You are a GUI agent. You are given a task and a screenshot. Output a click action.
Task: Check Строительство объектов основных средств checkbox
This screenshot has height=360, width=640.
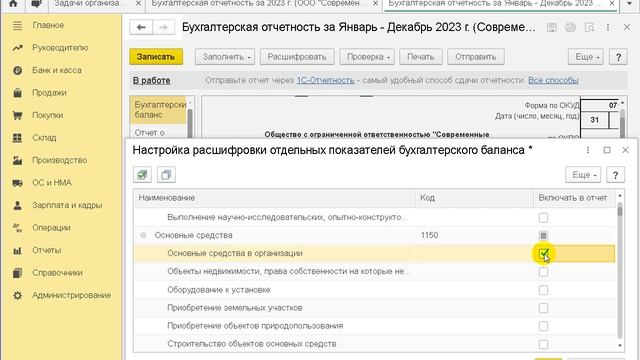(543, 344)
